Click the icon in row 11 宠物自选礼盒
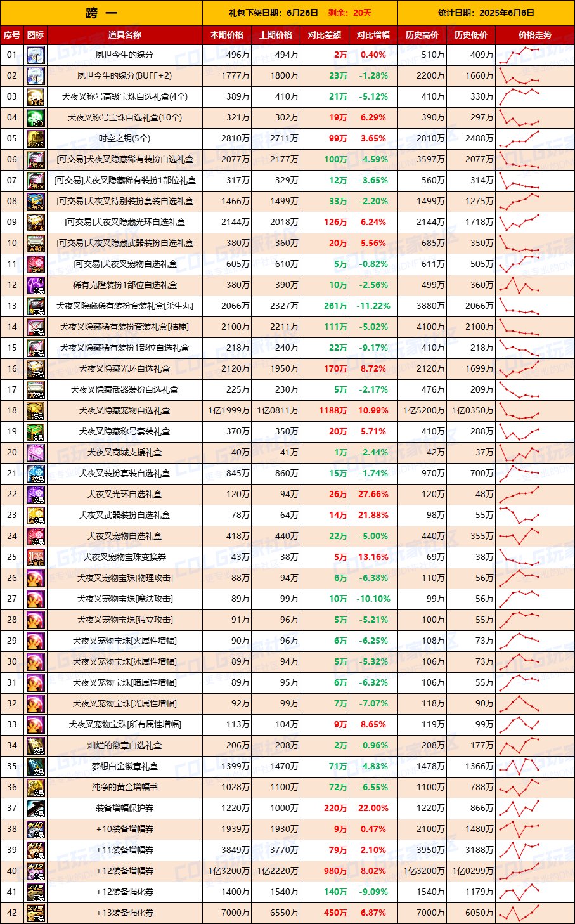Screen dimensions: 575x924 pos(36,264)
